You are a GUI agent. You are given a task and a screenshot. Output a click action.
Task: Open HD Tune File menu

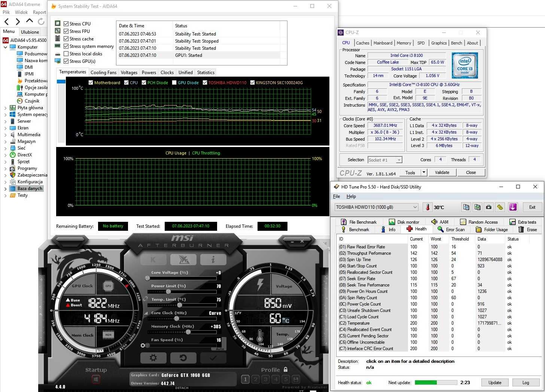tap(337, 196)
